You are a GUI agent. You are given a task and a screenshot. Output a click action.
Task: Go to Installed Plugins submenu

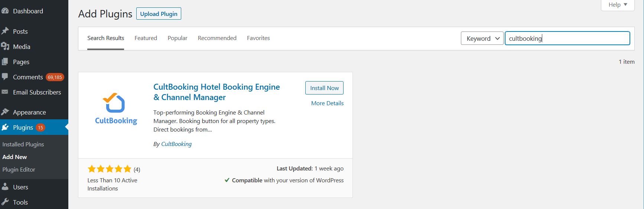coord(23,144)
